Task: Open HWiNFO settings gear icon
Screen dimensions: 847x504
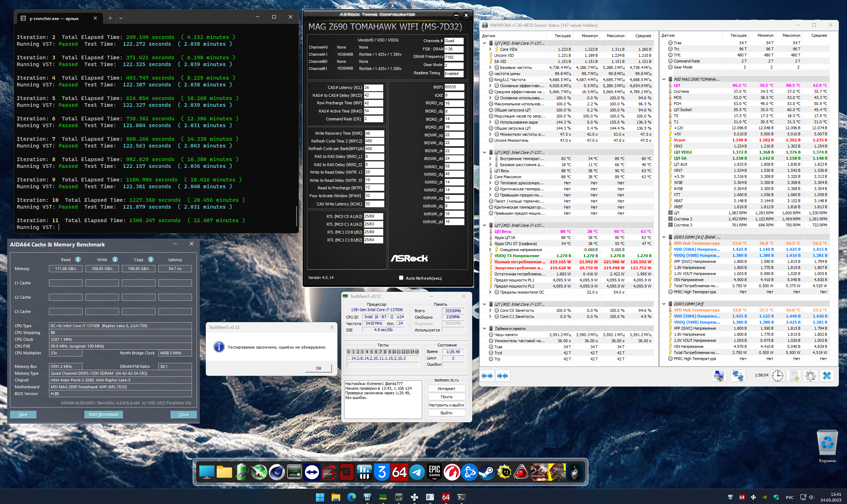Action: click(810, 376)
